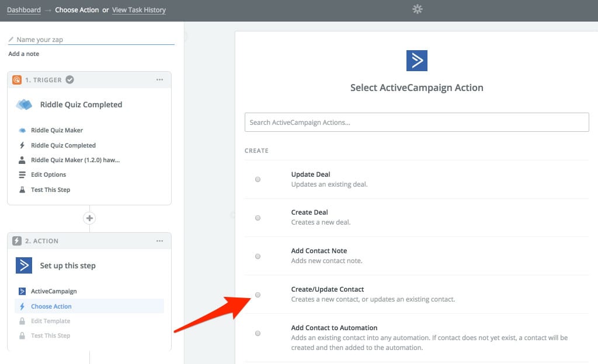Open Riddle Quiz Maker (1.2.0) account item
The height and width of the screenshot is (364, 598).
(75, 160)
